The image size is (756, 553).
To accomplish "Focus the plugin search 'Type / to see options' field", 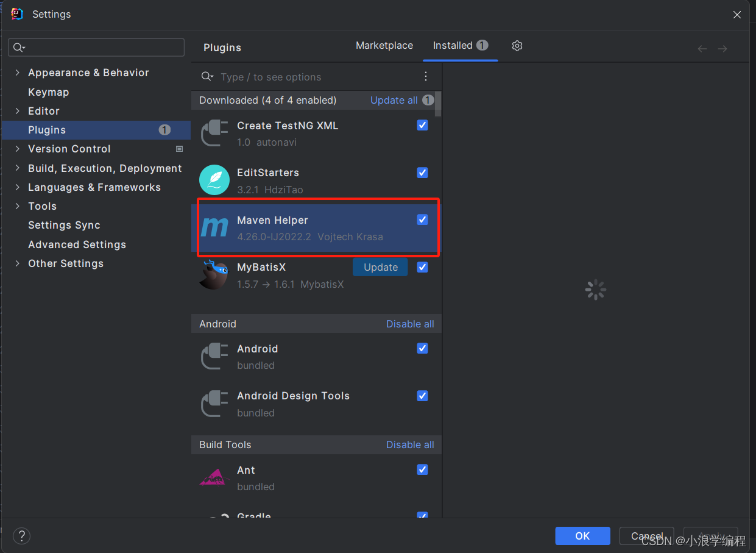I will point(316,77).
